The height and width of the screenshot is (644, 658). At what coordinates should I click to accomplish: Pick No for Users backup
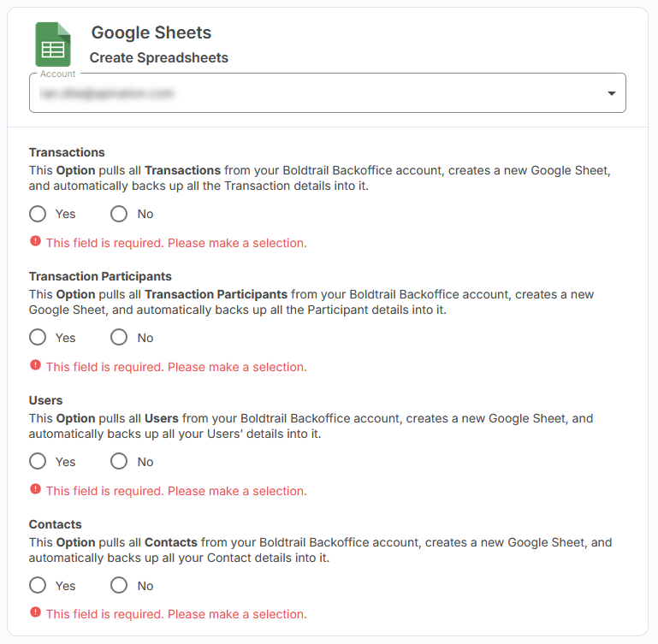(119, 462)
